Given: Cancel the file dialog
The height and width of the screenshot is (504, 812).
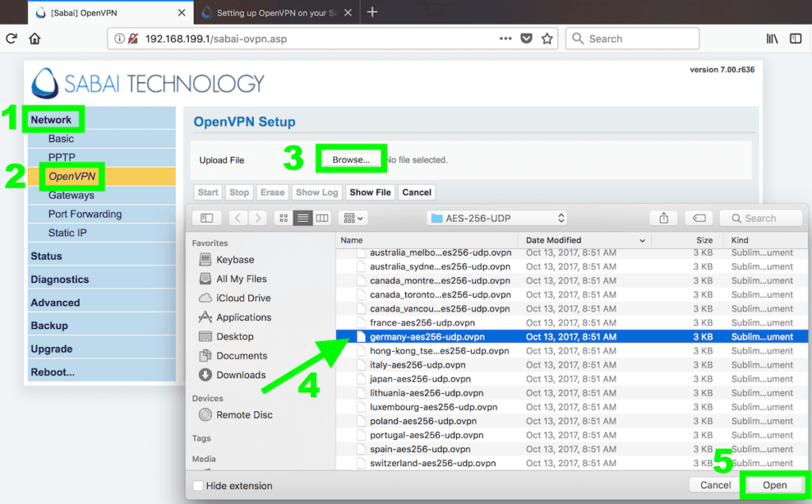Looking at the screenshot, I should click(715, 485).
